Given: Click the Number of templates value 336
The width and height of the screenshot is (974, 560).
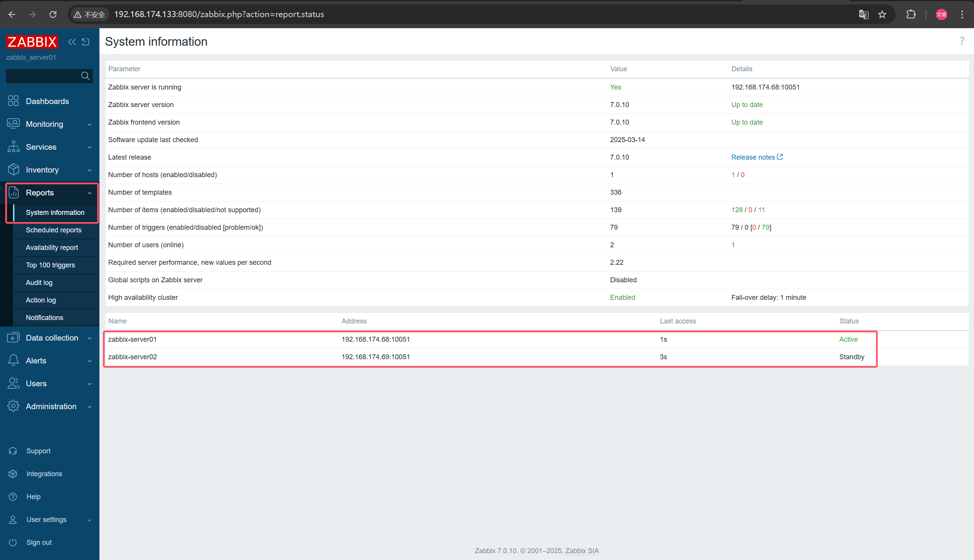Looking at the screenshot, I should (616, 192).
